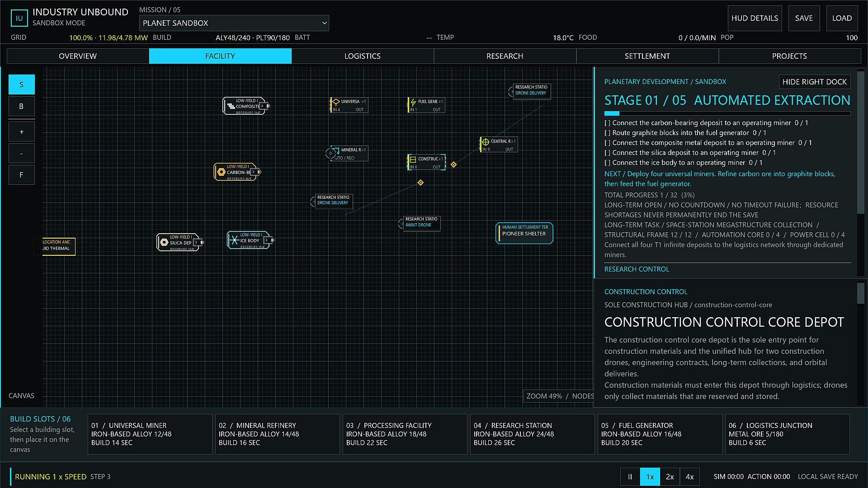868x488 pixels.
Task: Click the port handle of the Await Drone research station
Action: 401,223
